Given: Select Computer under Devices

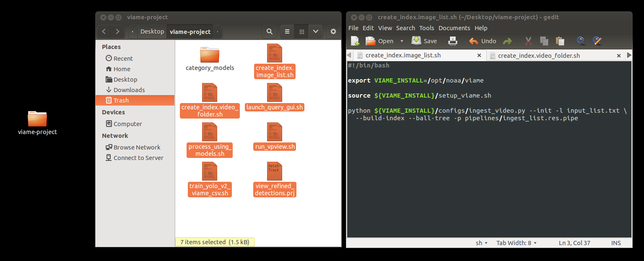Looking at the screenshot, I should (x=135, y=124).
